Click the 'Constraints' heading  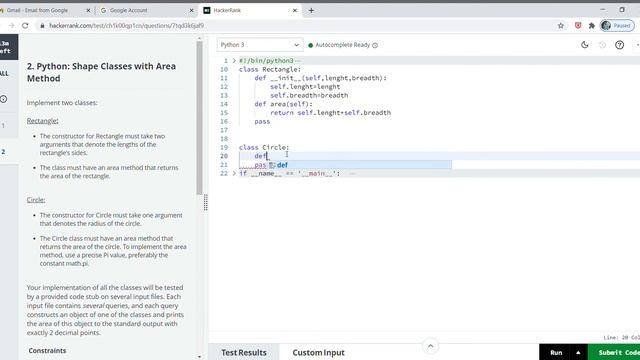point(47,351)
